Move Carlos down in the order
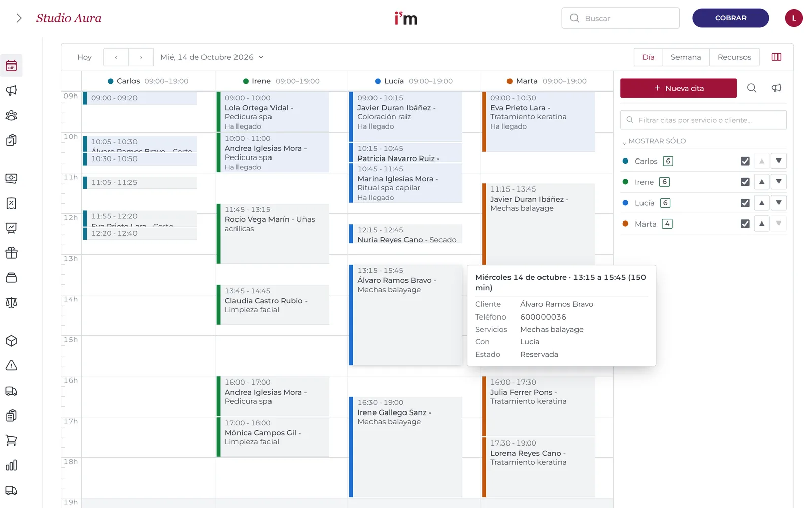 (779, 161)
